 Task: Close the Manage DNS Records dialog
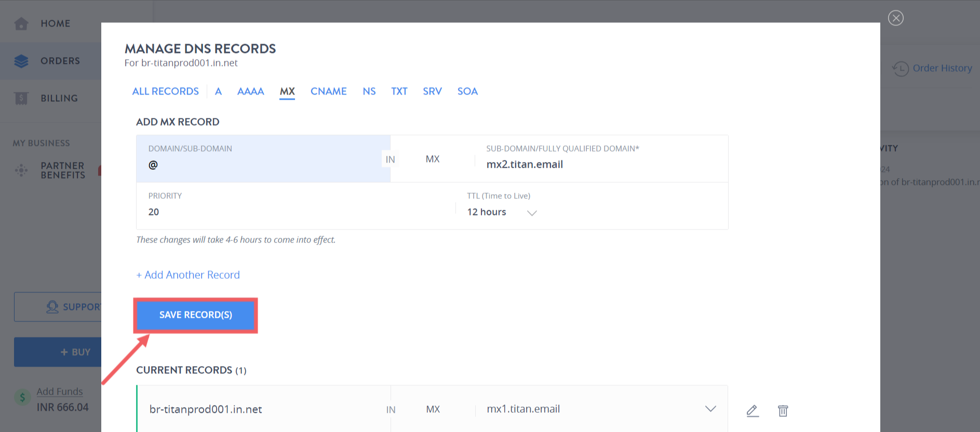pyautogui.click(x=895, y=18)
